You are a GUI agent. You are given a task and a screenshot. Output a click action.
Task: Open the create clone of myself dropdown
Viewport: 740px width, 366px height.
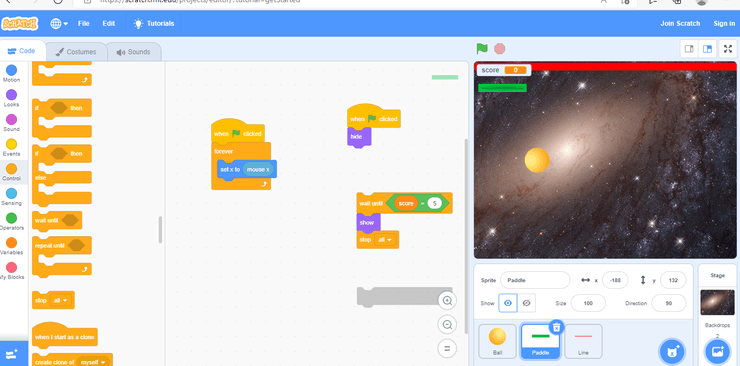click(x=93, y=362)
